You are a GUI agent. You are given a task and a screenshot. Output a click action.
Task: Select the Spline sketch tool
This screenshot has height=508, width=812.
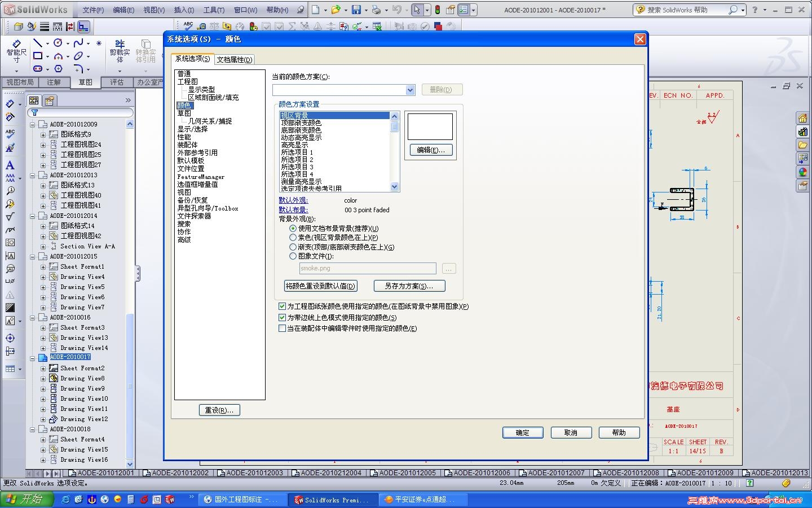pos(78,43)
